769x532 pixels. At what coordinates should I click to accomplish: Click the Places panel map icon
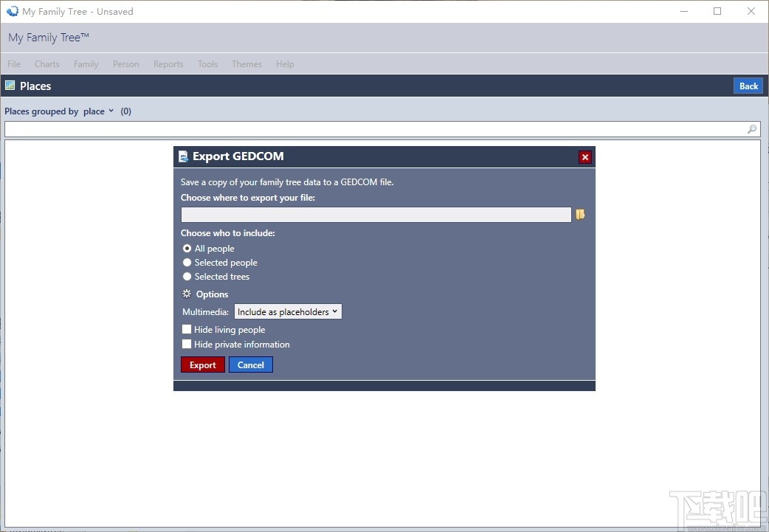click(10, 86)
